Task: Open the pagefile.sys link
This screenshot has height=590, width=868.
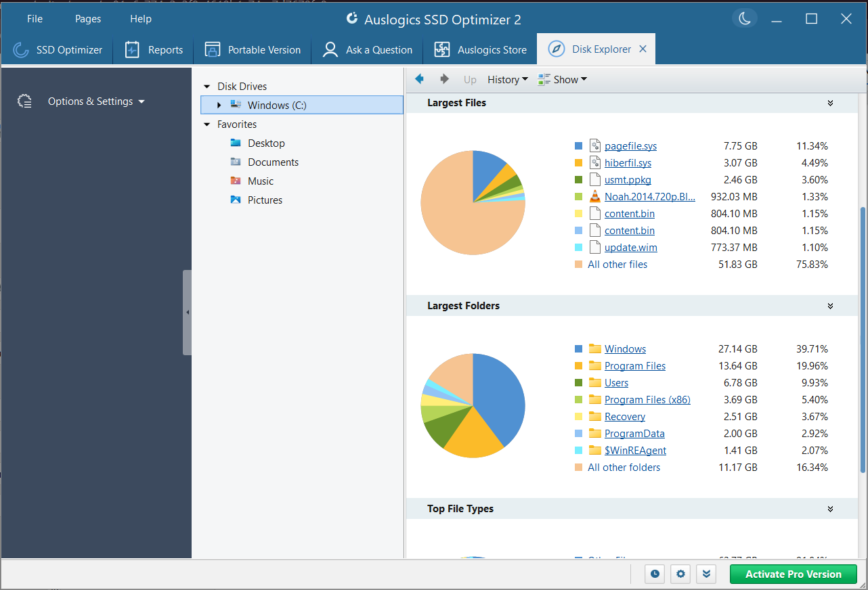Action: 630,145
